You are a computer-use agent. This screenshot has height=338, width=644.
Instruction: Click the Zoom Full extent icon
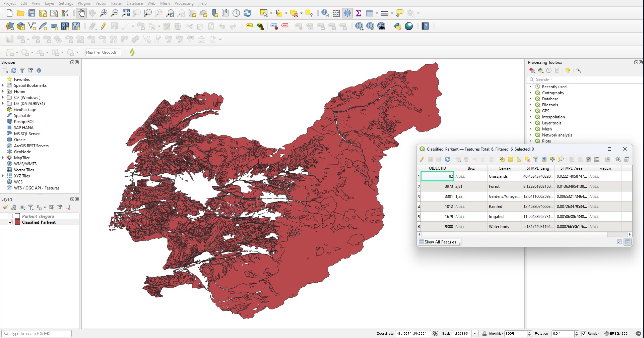[126, 13]
